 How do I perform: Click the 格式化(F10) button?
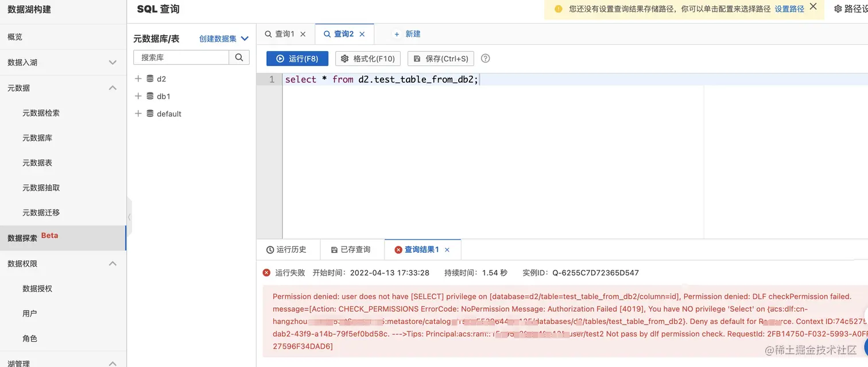click(368, 59)
